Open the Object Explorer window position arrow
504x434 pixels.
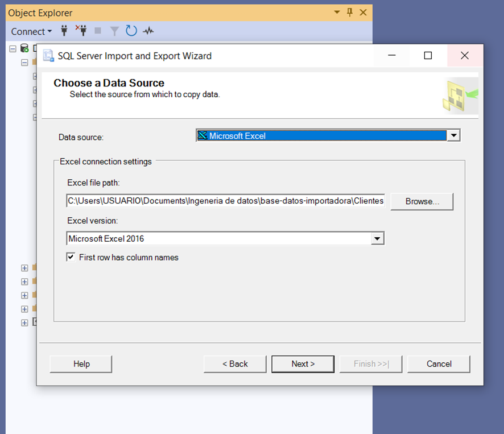(x=337, y=12)
